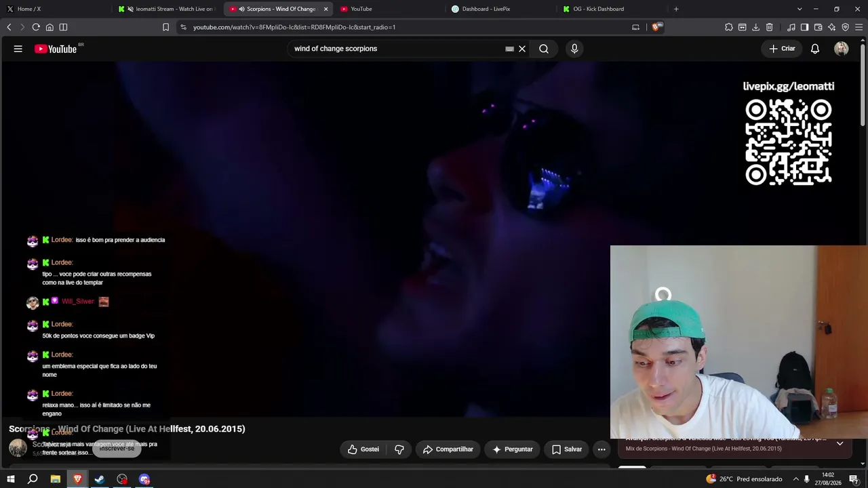
Task: Show hidden system tray icons
Action: 796,479
